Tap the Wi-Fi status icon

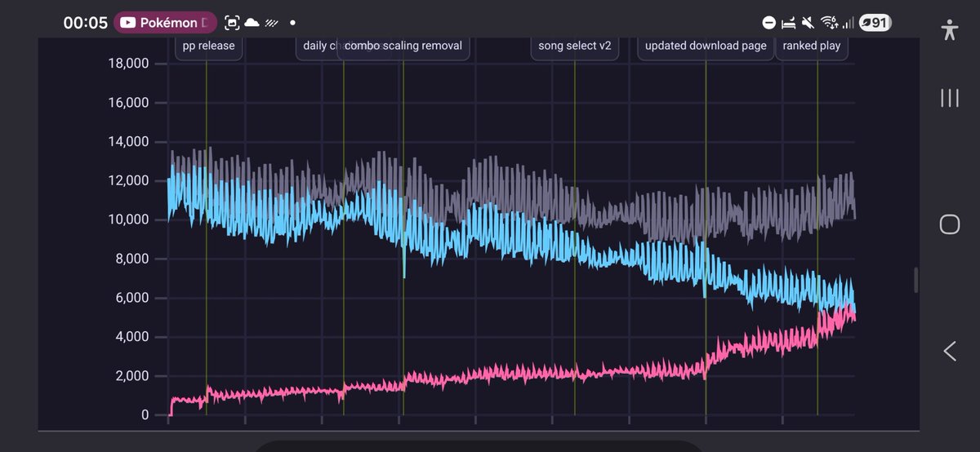829,23
